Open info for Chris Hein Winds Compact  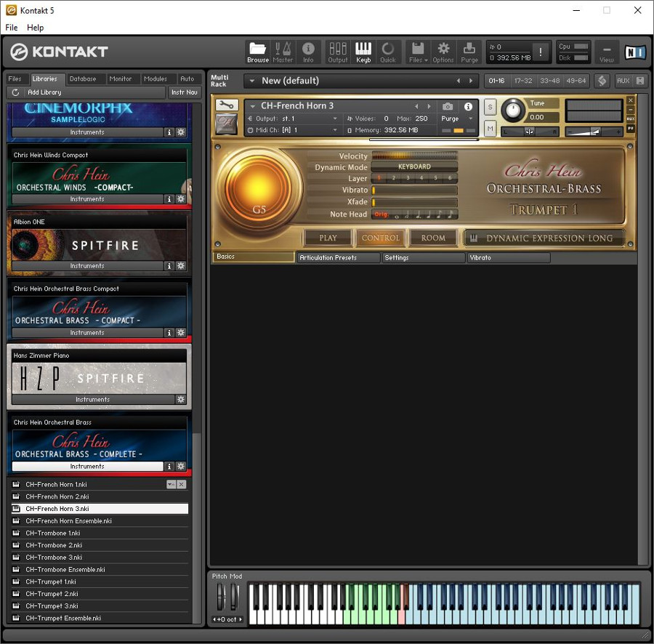tap(169, 199)
